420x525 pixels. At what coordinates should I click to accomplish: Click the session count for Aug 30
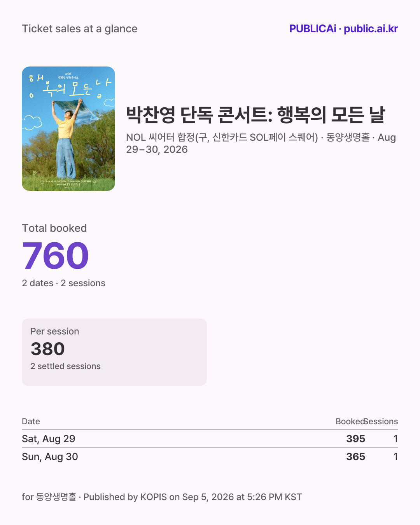[395, 457]
